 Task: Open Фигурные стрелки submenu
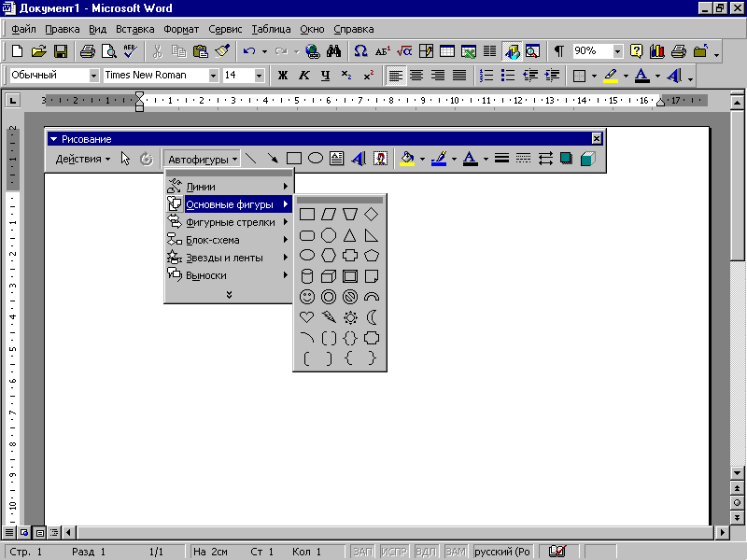coord(229,222)
